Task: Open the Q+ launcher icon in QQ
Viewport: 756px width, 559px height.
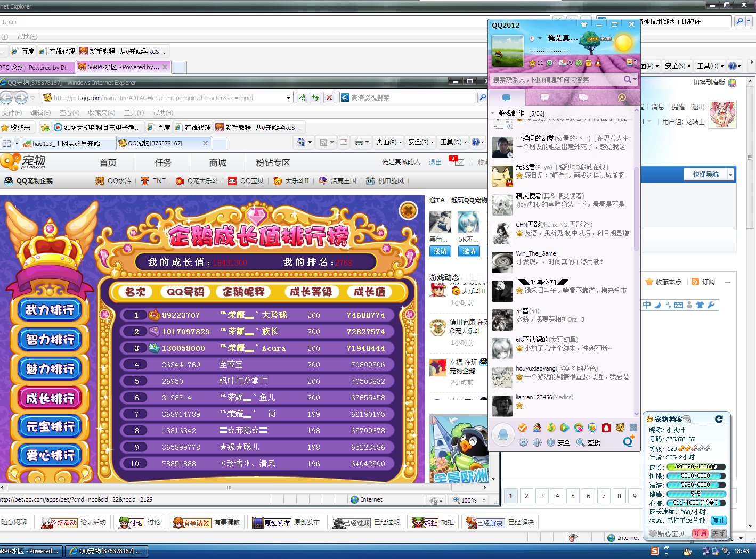Action: [x=629, y=441]
